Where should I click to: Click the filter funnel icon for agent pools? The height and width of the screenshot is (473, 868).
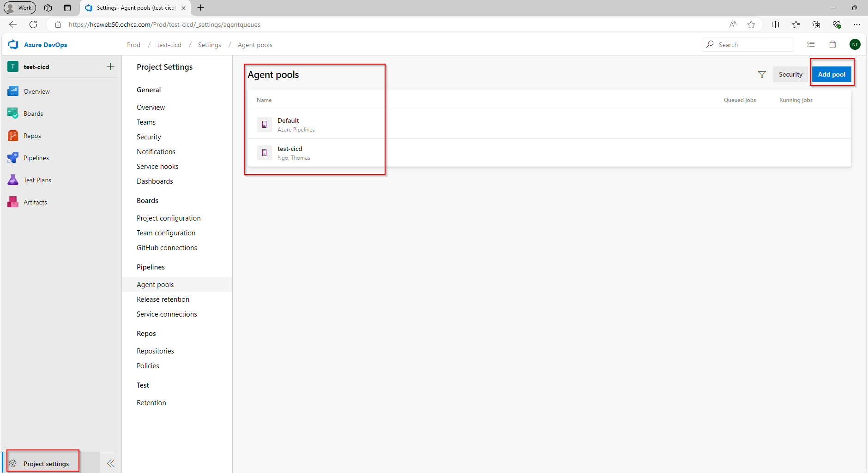coord(762,74)
